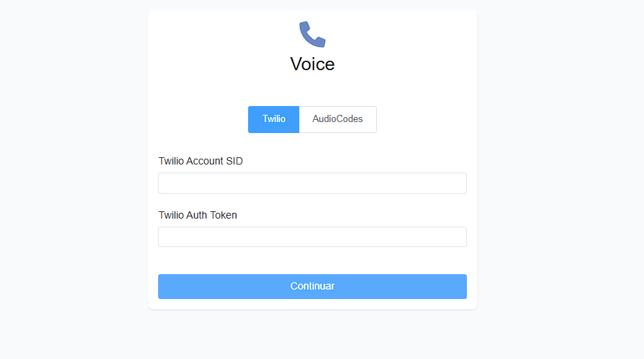Screen dimensions: 644x359
Task: Click the Twilio Account SID label
Action: [x=201, y=161]
